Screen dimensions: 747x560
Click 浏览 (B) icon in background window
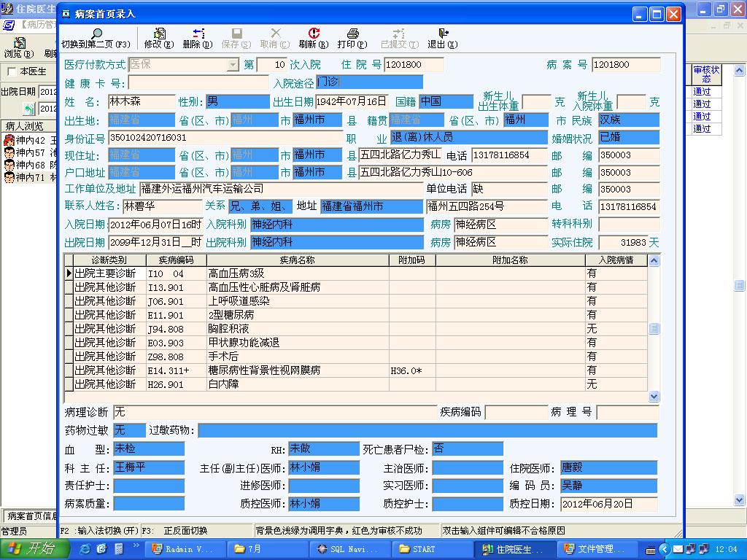(19, 42)
